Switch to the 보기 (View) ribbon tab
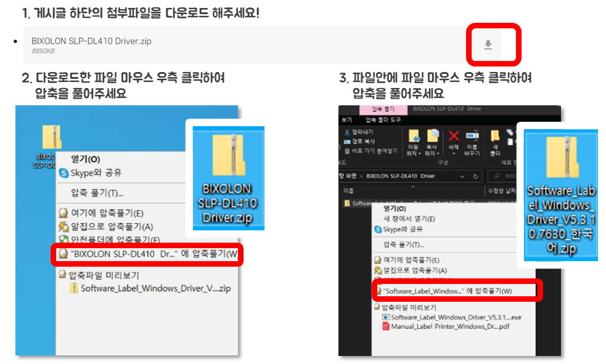The image size is (606, 364). click(346, 119)
